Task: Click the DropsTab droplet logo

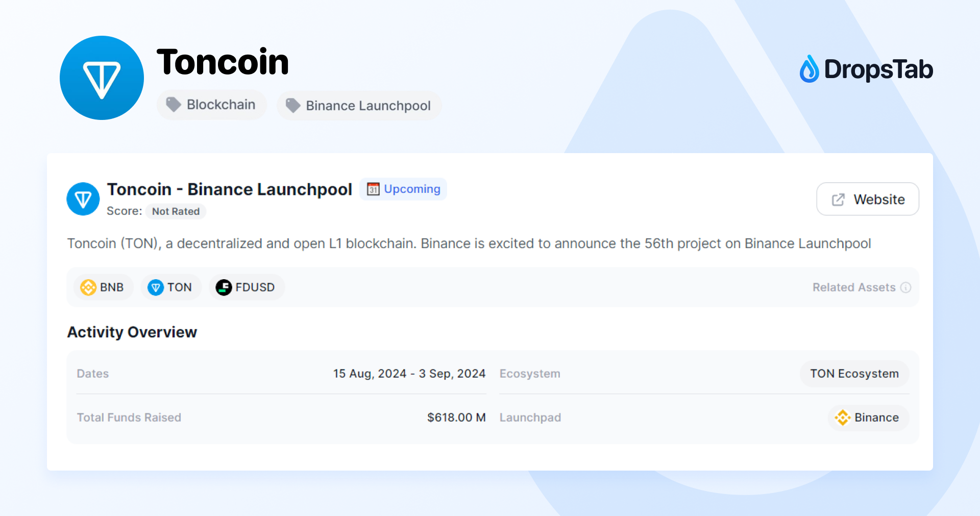Action: pyautogui.click(x=809, y=69)
